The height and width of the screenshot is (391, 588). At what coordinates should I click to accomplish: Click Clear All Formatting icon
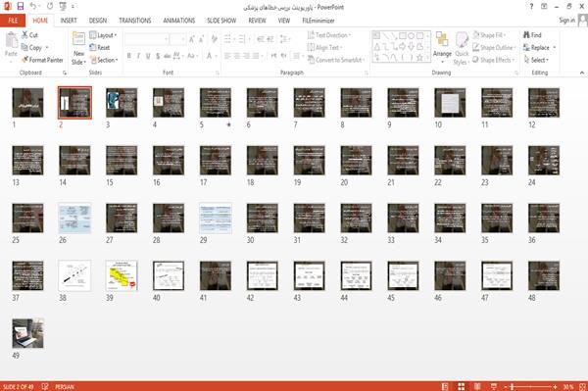click(214, 39)
